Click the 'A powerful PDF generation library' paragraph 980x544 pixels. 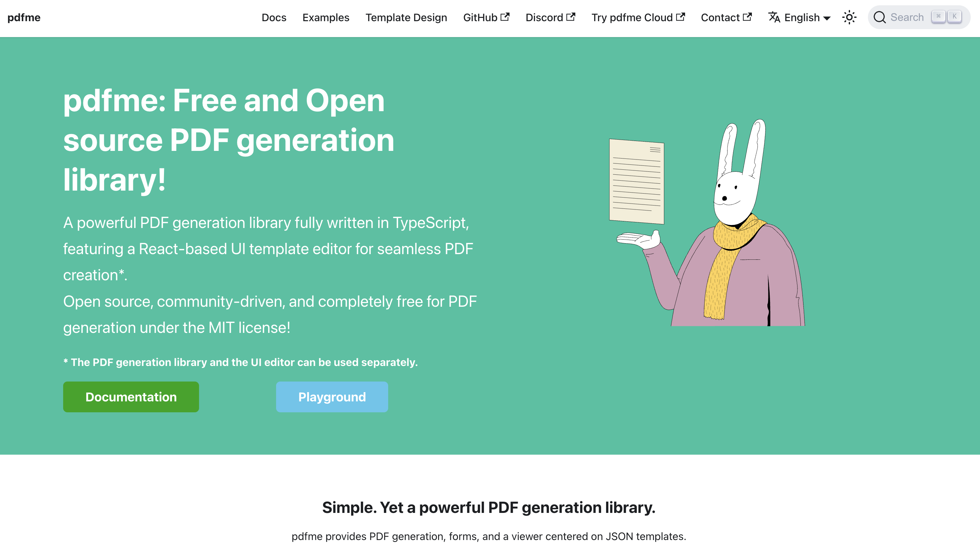270,275
